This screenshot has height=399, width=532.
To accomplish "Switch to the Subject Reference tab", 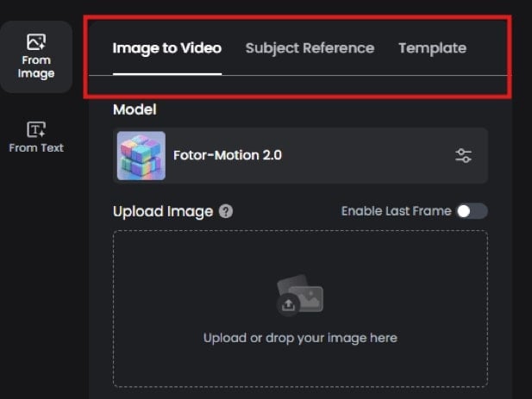I will (x=310, y=48).
